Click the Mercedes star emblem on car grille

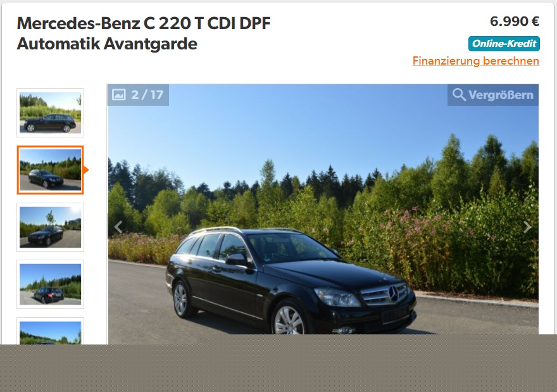pos(393,294)
